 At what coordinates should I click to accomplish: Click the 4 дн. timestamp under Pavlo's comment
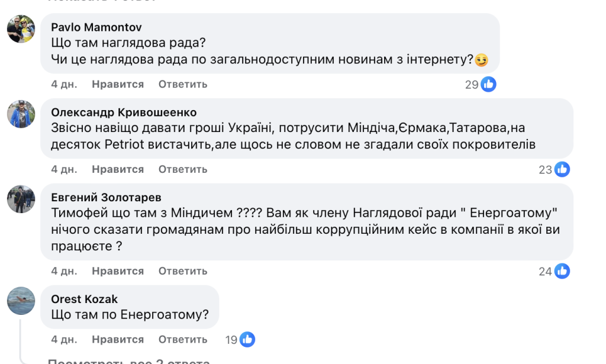[x=62, y=84]
